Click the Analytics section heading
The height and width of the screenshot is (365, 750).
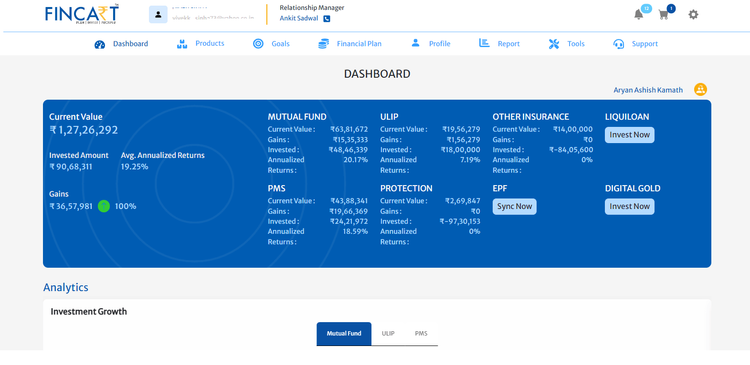[66, 288]
